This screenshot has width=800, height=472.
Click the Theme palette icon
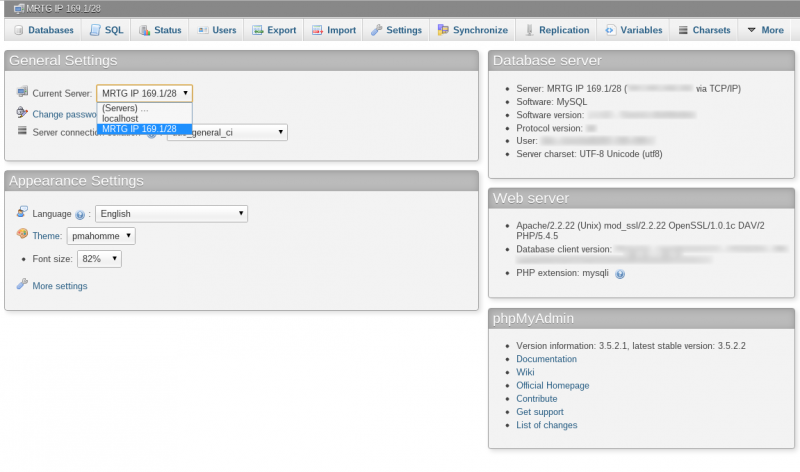[x=22, y=234]
